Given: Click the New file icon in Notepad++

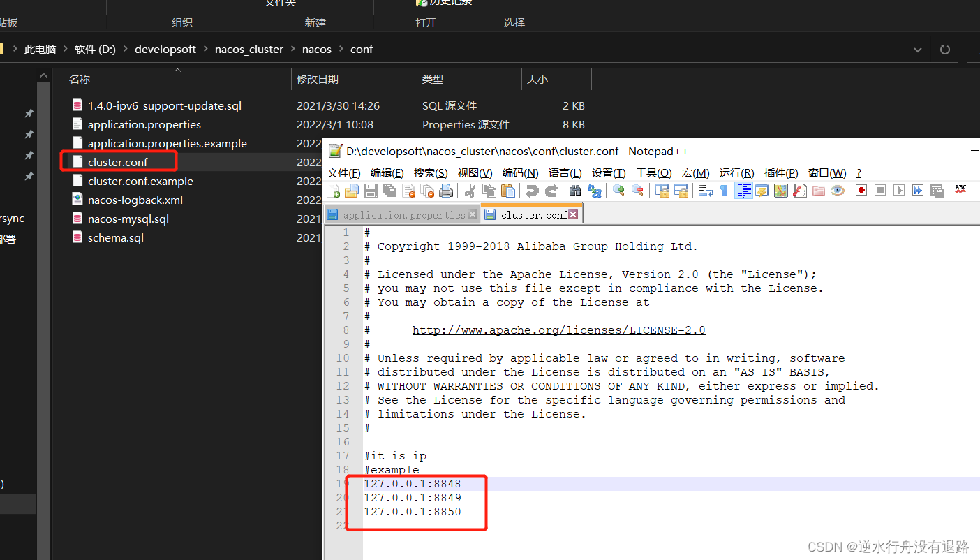Looking at the screenshot, I should tap(333, 190).
